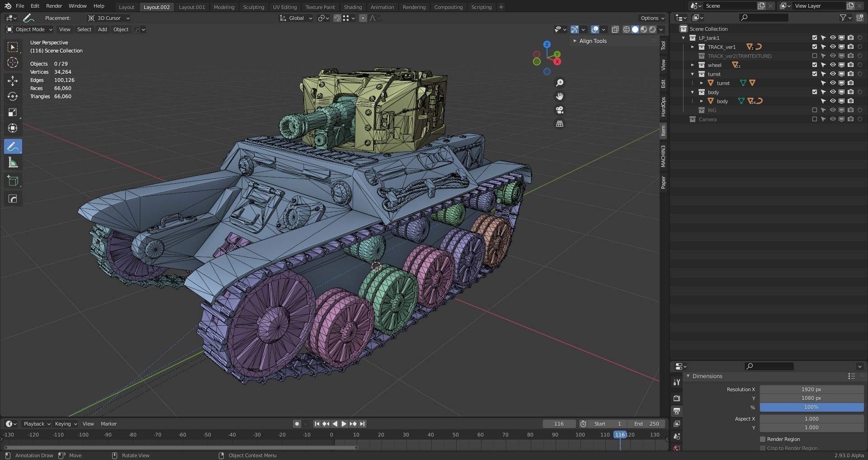Enable material preview shading
This screenshot has height=460, width=868.
(x=644, y=29)
